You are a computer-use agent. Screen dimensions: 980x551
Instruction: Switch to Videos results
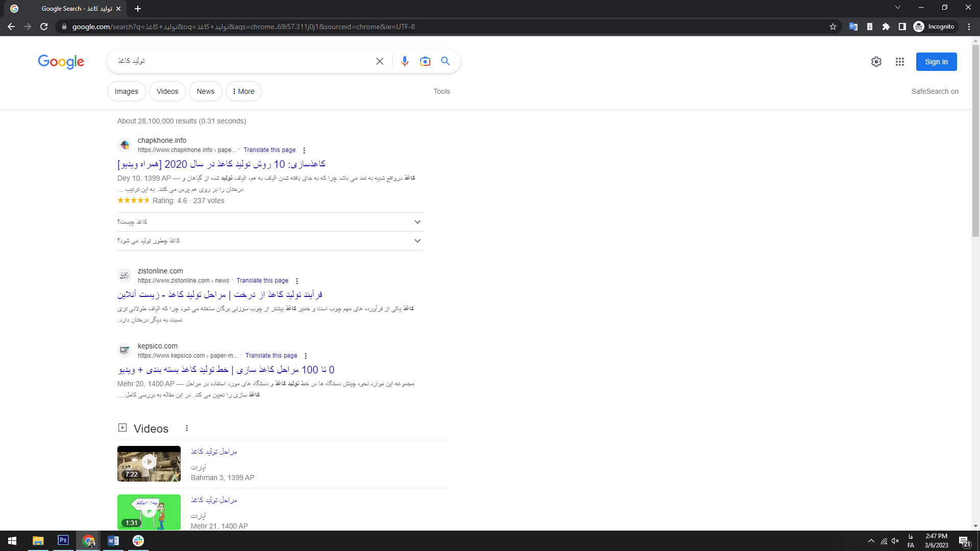click(167, 91)
